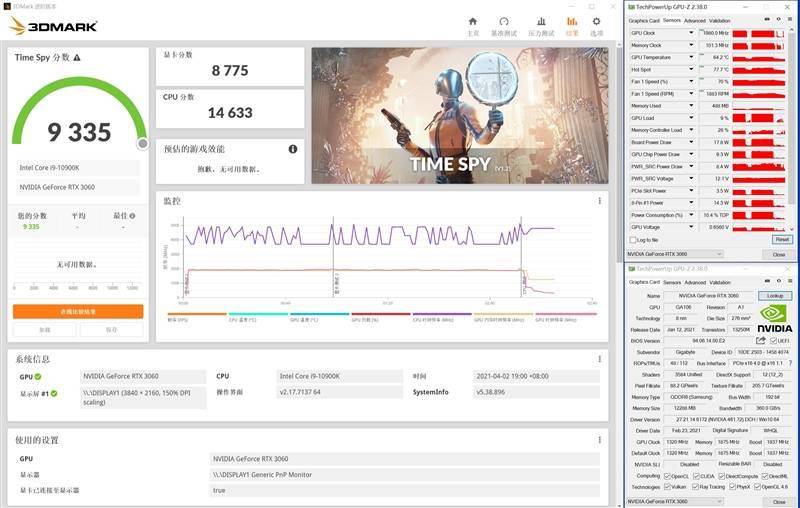Image resolution: width=800 pixels, height=508 pixels.
Task: Toggle the DirectML checkbox
Action: coord(765,476)
